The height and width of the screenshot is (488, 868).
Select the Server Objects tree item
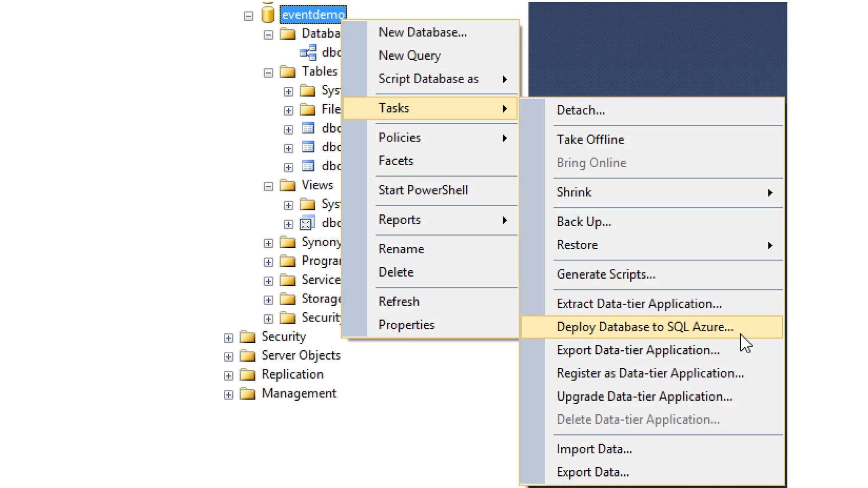(x=301, y=355)
